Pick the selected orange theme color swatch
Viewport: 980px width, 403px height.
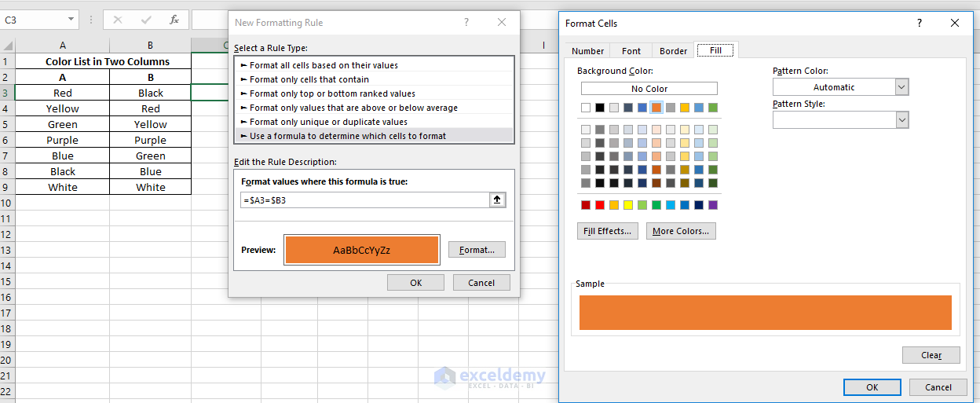pos(656,108)
